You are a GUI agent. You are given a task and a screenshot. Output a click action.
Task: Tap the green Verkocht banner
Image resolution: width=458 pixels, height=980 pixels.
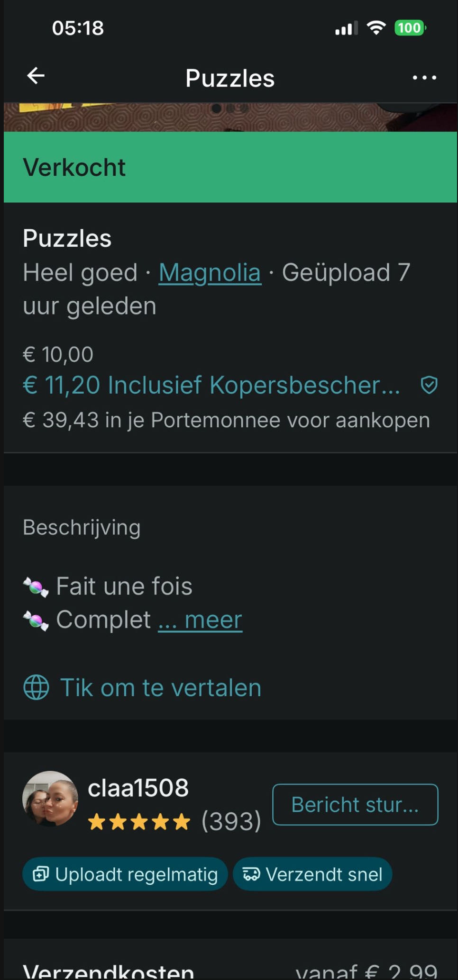[230, 167]
